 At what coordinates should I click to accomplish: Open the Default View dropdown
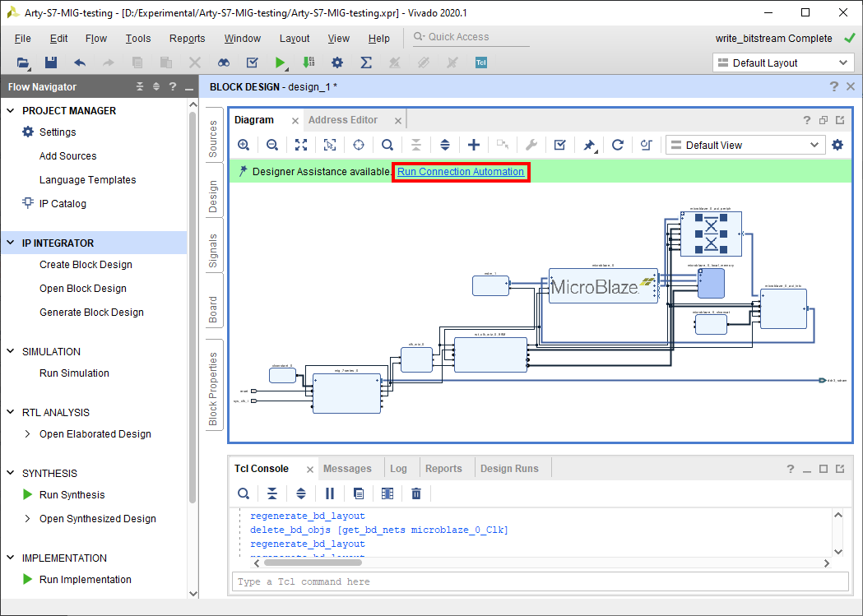point(745,146)
